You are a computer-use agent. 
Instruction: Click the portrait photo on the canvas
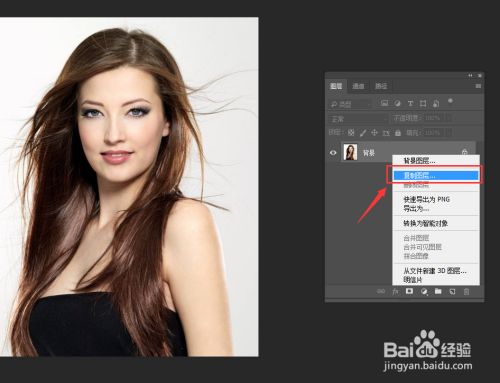pyautogui.click(x=129, y=187)
